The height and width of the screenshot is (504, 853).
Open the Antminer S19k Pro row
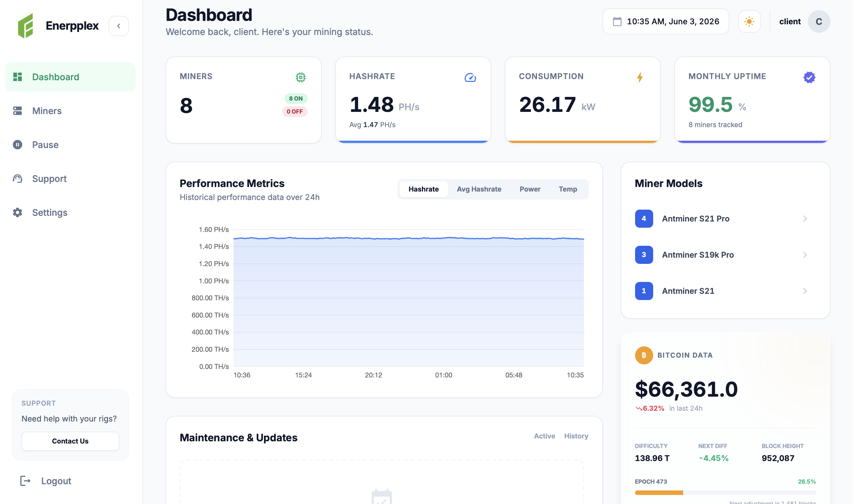tap(725, 255)
